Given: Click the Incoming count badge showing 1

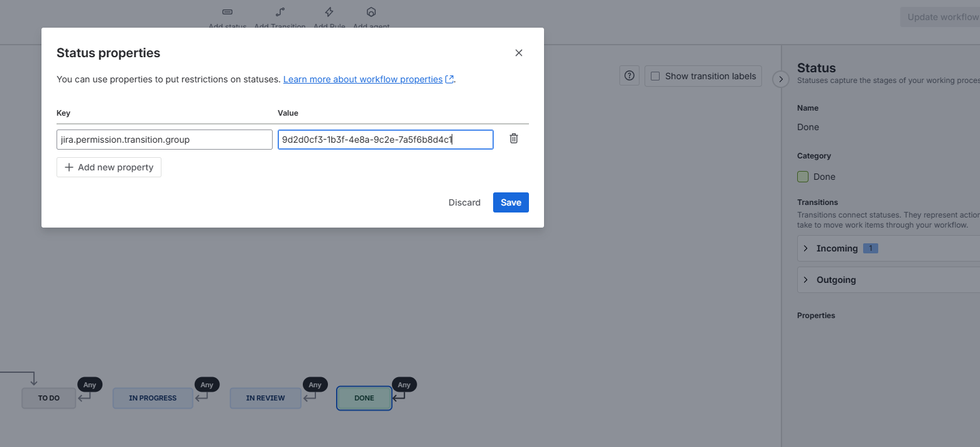Looking at the screenshot, I should 871,248.
